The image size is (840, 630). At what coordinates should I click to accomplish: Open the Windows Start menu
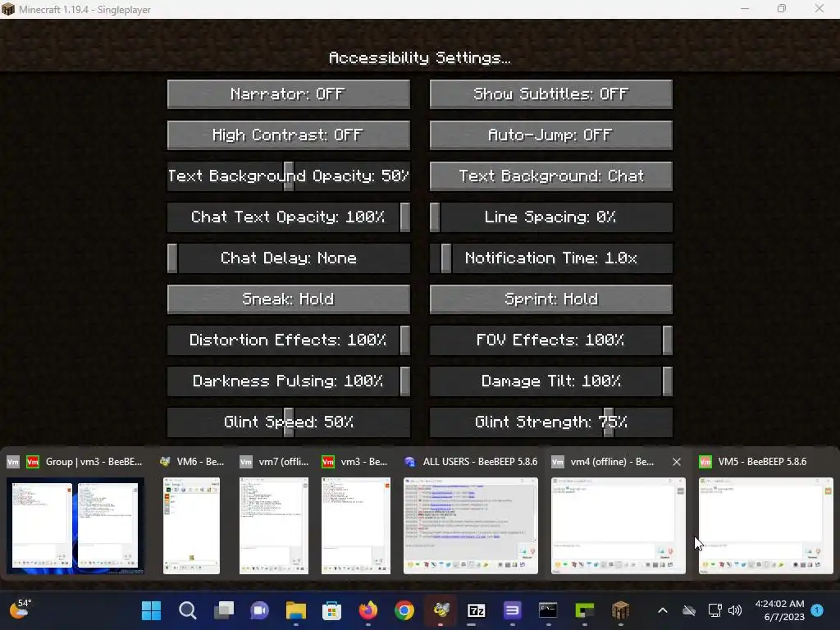(151, 610)
